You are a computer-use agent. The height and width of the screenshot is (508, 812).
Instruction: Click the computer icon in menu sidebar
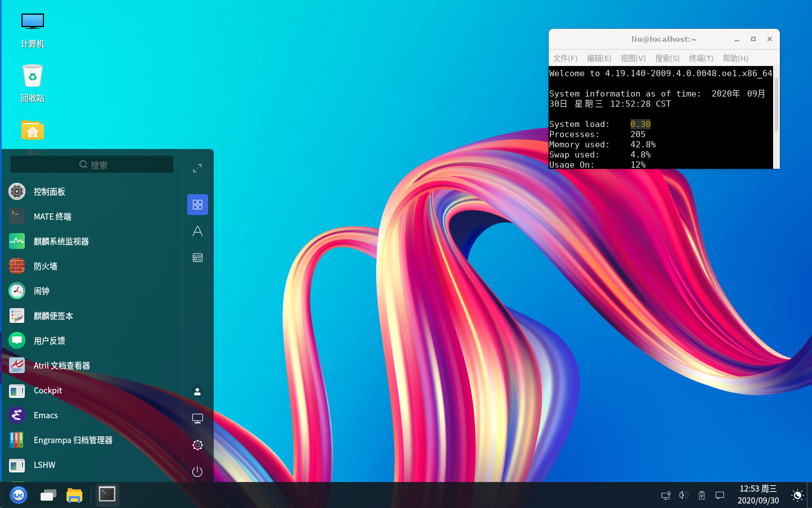pos(197,418)
